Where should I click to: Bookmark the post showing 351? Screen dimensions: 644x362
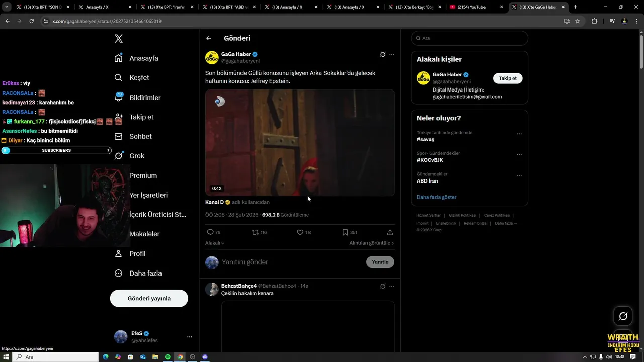pos(345,232)
